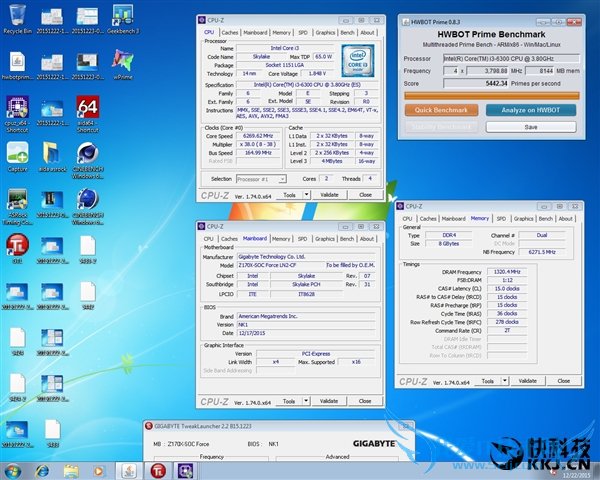
Task: Click Core Voltage value 1.848 V
Action: point(318,73)
